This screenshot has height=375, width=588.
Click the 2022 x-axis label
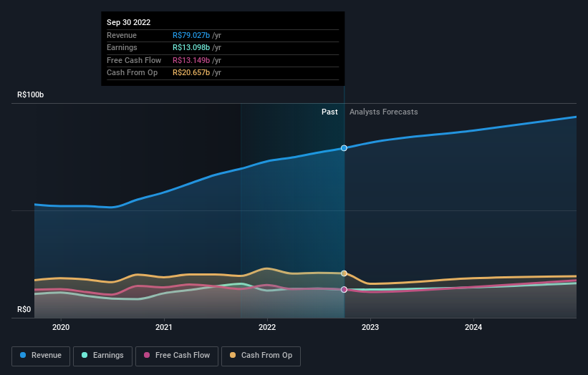pyautogui.click(x=267, y=328)
